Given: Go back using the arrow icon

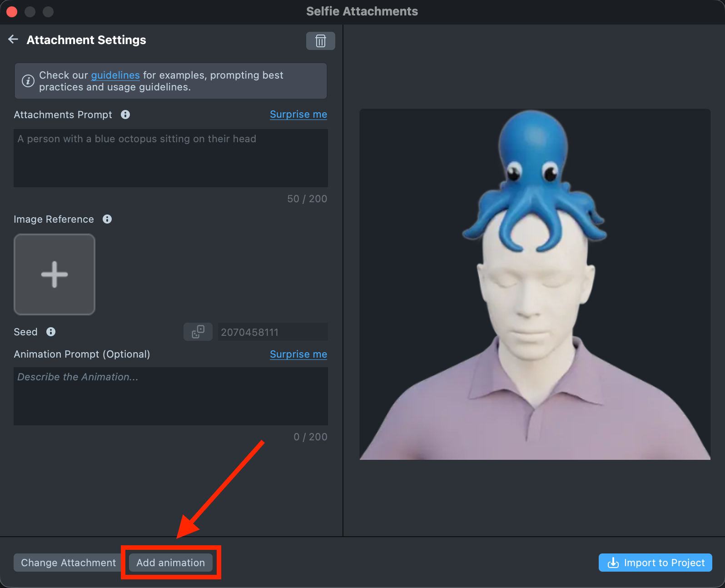Looking at the screenshot, I should (13, 40).
